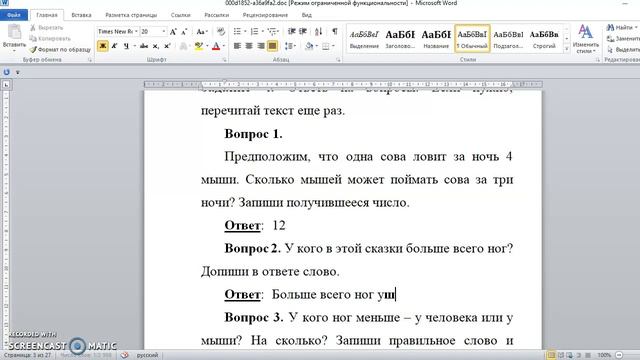The height and width of the screenshot is (360, 640).
Task: Open the Font dialog launcher
Action: pos(224,60)
